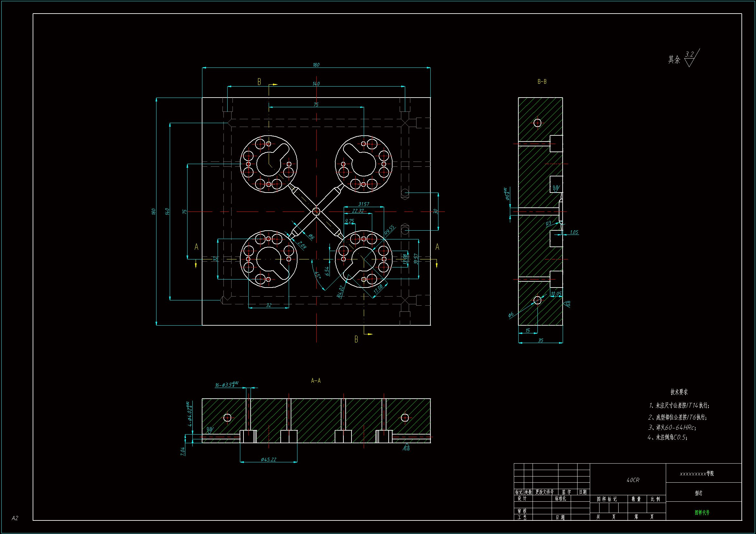Select the 淬火60-64HRc requirement line

[x=672, y=427]
